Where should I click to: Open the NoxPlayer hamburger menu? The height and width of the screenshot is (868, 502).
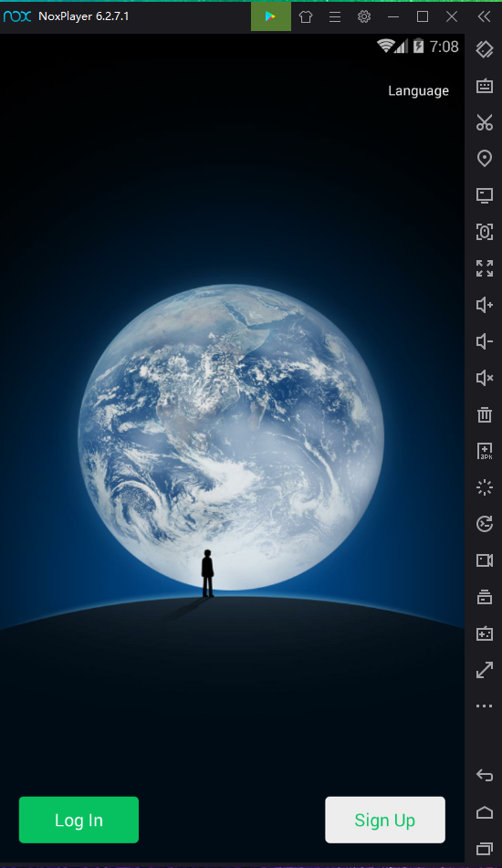point(335,16)
